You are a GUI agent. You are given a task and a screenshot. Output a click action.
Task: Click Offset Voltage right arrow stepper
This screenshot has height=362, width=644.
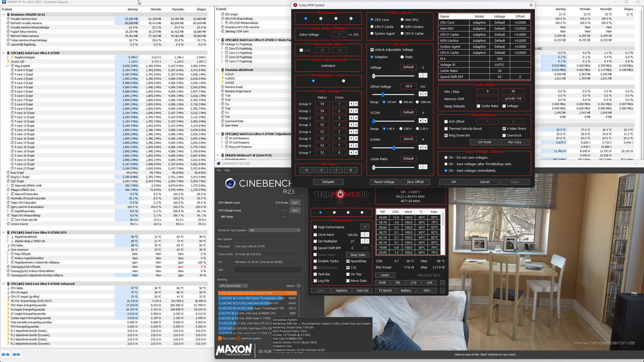[426, 94]
